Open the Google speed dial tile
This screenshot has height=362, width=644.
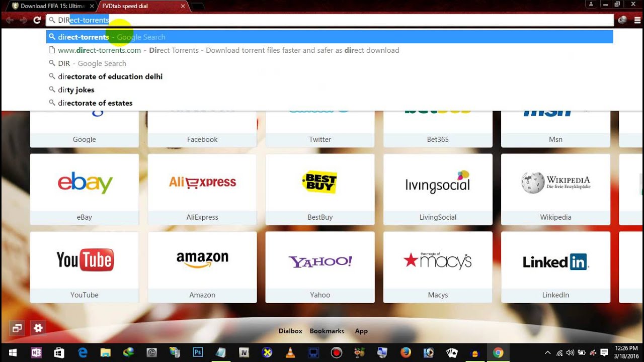tap(85, 129)
